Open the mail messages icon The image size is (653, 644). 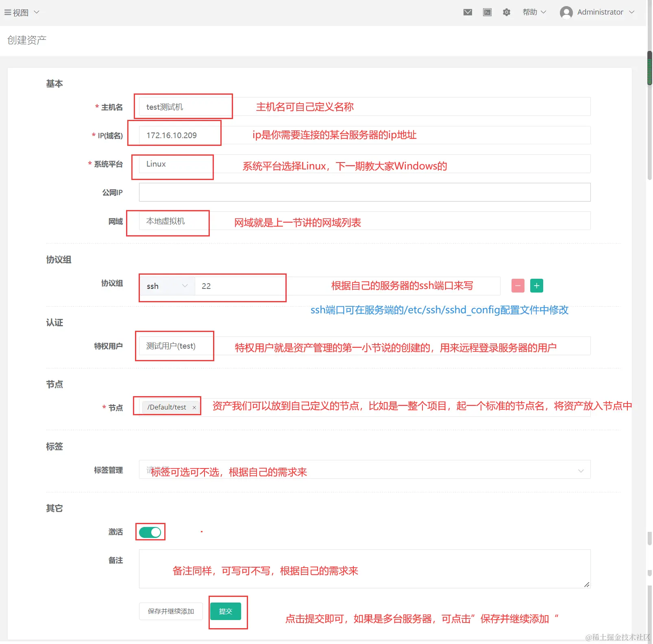coord(468,12)
